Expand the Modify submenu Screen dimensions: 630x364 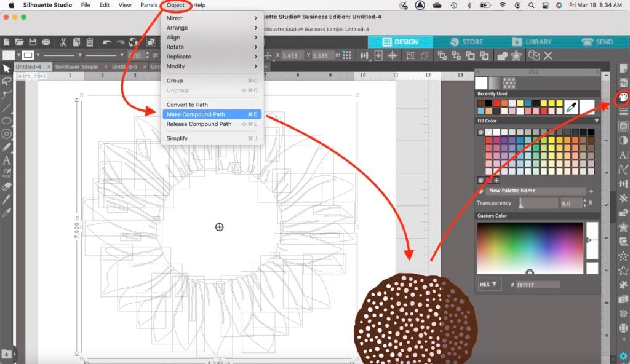click(x=212, y=66)
